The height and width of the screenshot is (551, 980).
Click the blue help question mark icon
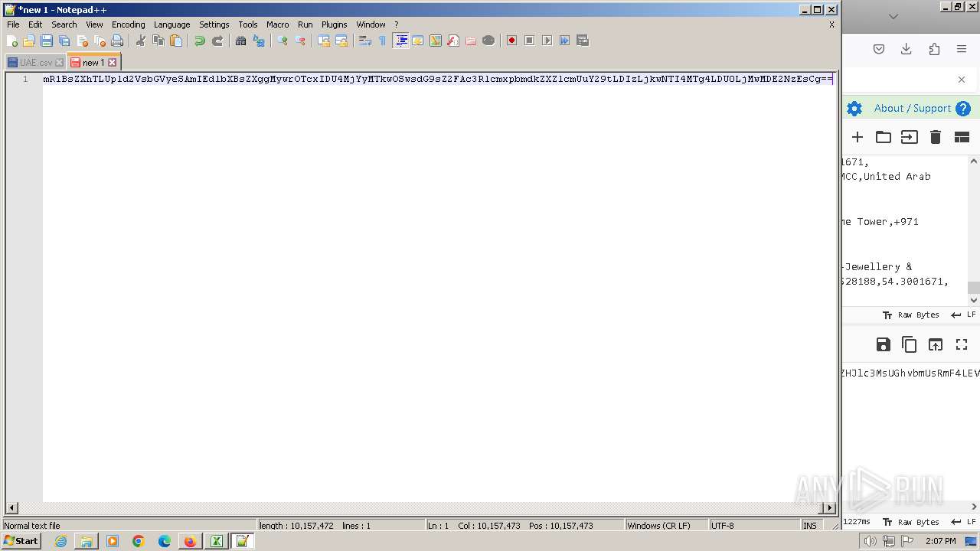pyautogui.click(x=963, y=109)
